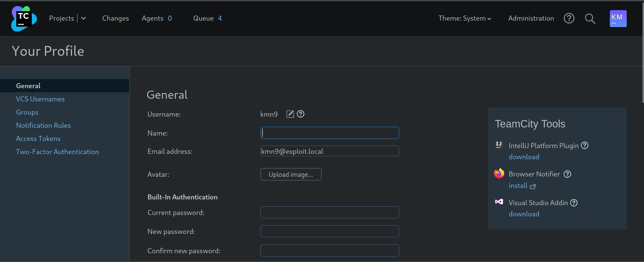The image size is (644, 262).
Task: Switch to the Groups tab
Action: pos(27,112)
